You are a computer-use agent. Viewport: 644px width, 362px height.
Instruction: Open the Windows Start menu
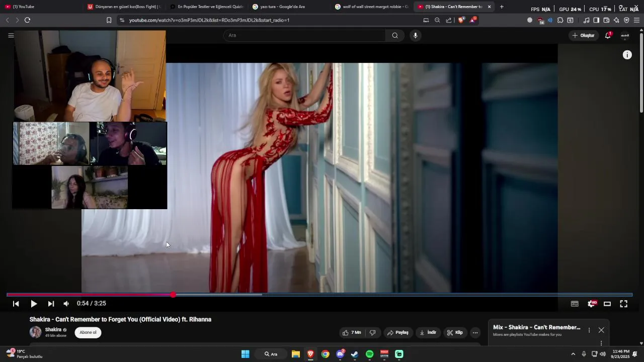tap(245, 354)
